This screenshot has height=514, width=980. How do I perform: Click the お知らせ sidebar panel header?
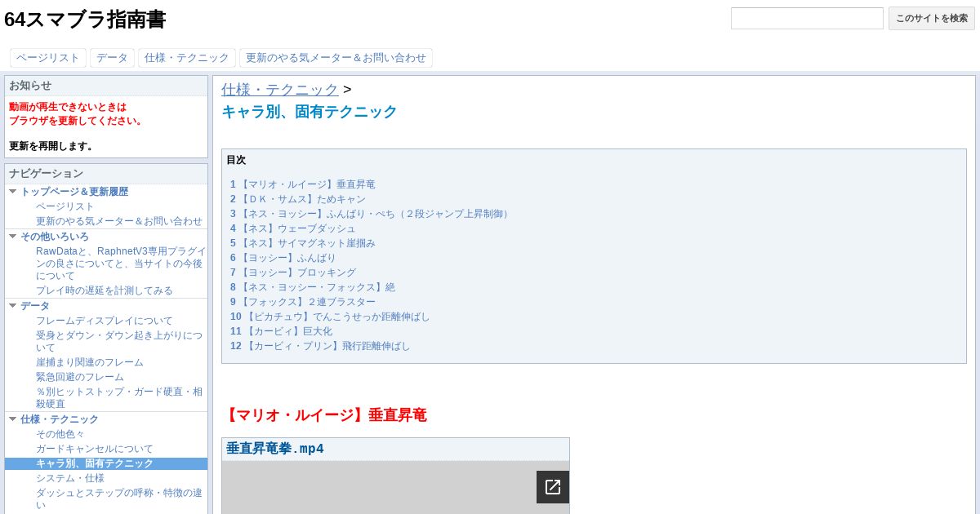[x=106, y=86]
